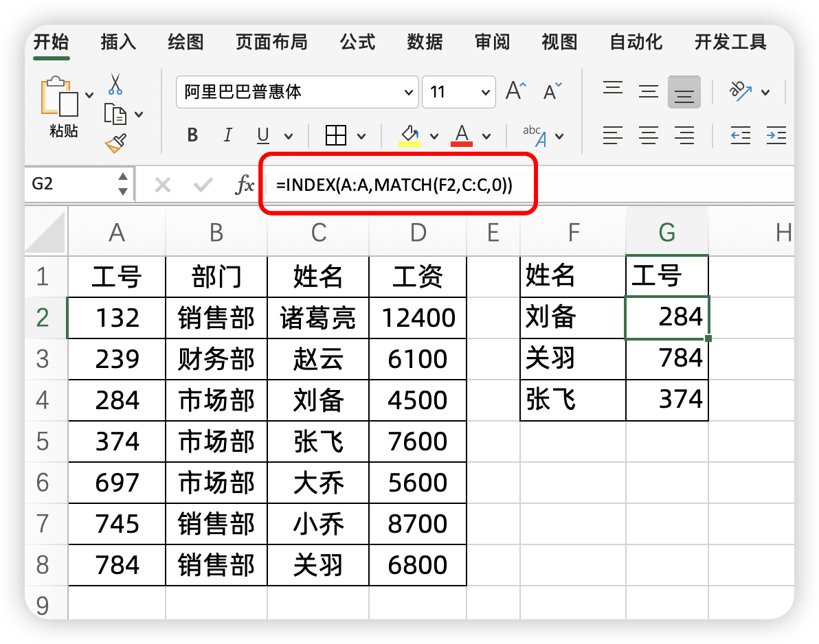Toggle Underline formatting

(x=262, y=136)
